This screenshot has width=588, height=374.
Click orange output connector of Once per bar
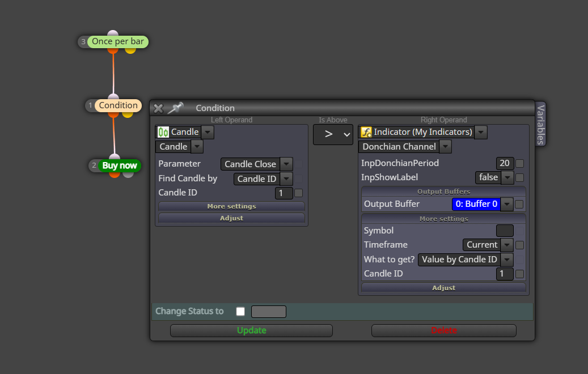click(113, 50)
